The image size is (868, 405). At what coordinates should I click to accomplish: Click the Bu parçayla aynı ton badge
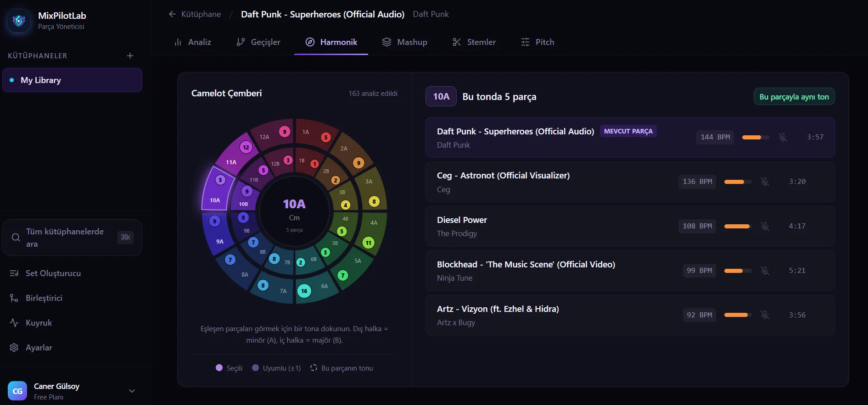click(794, 97)
